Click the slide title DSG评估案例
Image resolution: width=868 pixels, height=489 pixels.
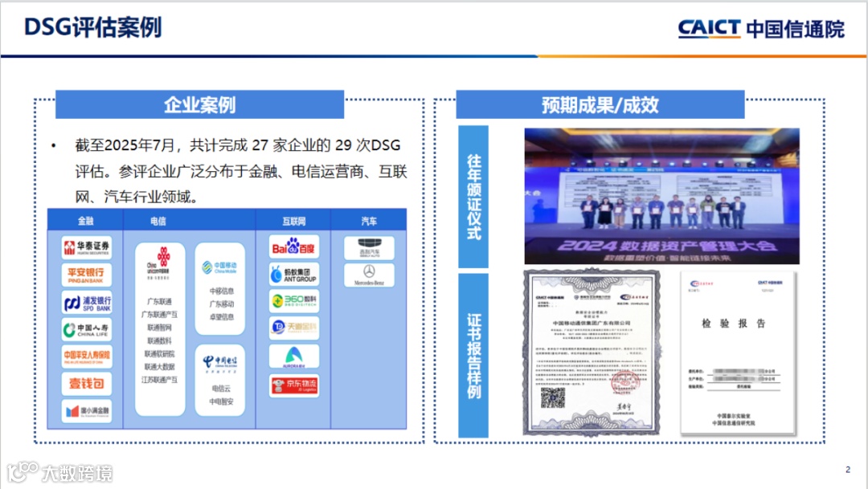[93, 27]
